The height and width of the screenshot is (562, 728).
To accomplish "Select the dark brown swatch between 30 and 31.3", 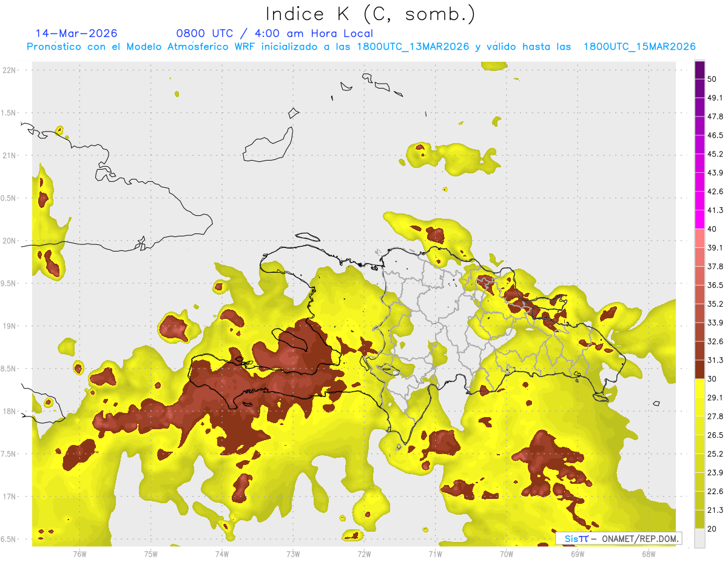I will [700, 369].
